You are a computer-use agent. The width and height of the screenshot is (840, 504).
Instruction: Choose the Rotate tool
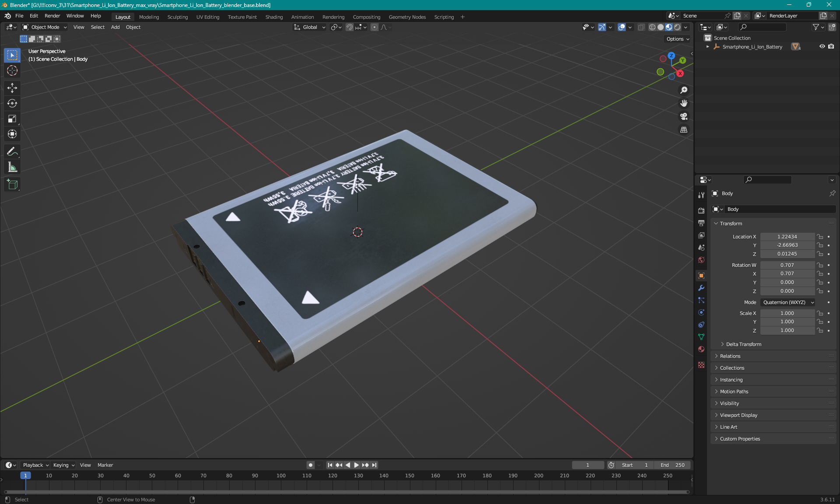pos(12,103)
